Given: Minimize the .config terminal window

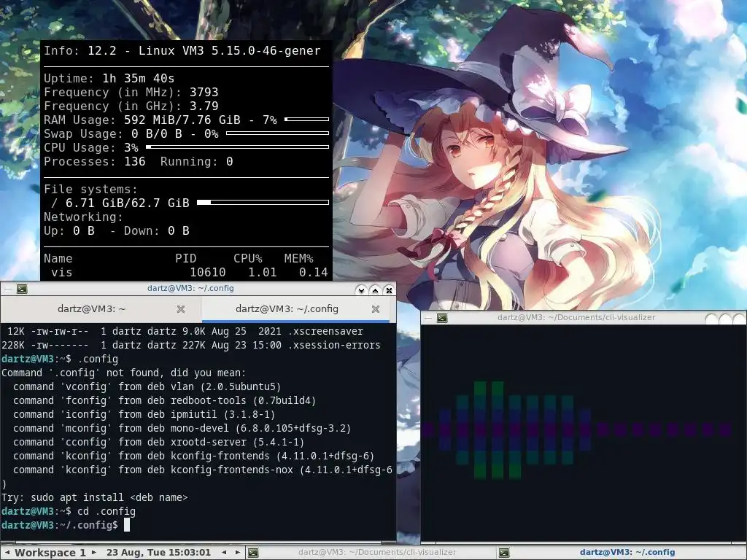Looking at the screenshot, I should pos(361,290).
